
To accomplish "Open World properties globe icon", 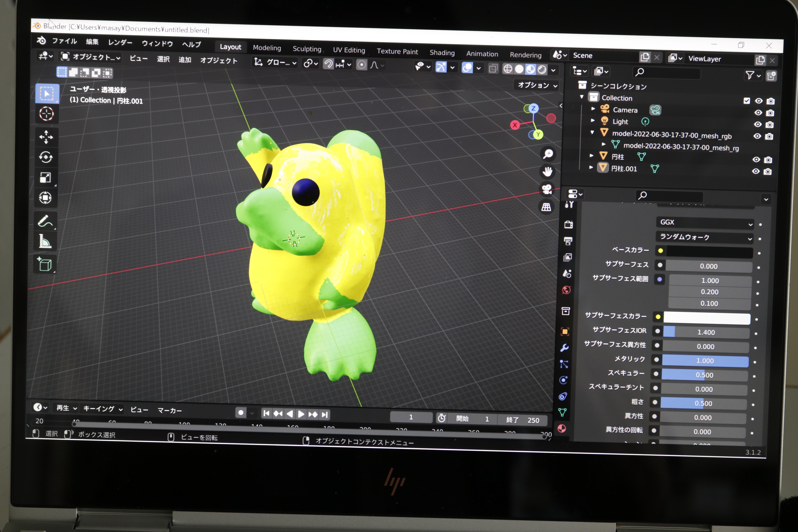I will coord(566,290).
